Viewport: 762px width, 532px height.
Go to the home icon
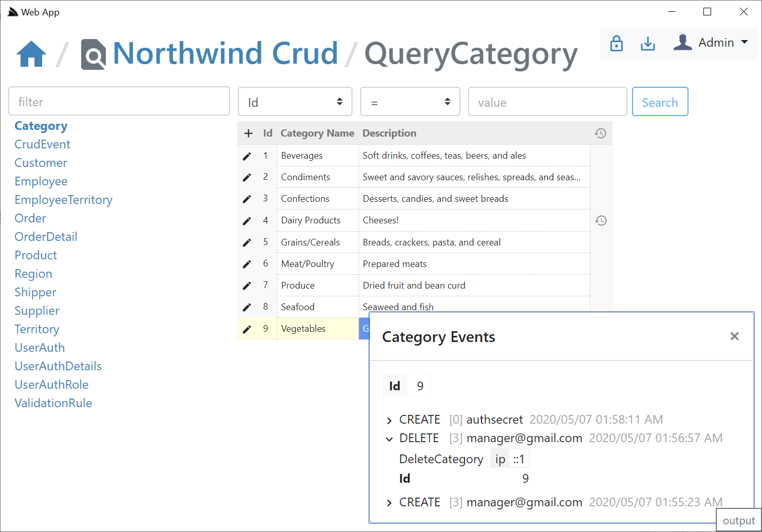[31, 54]
